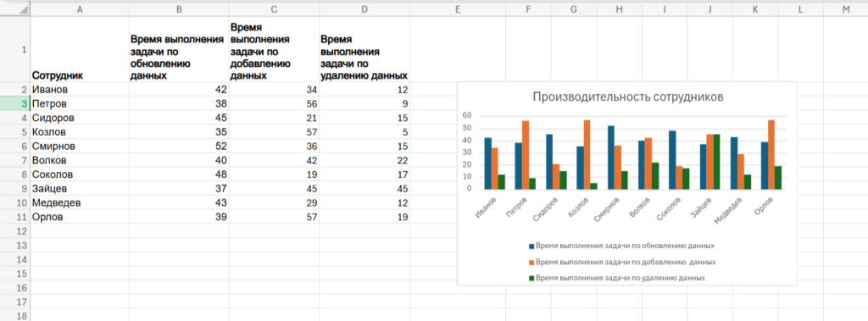Image resolution: width=868 pixels, height=321 pixels.
Task: Select column A header
Action: 80,9
